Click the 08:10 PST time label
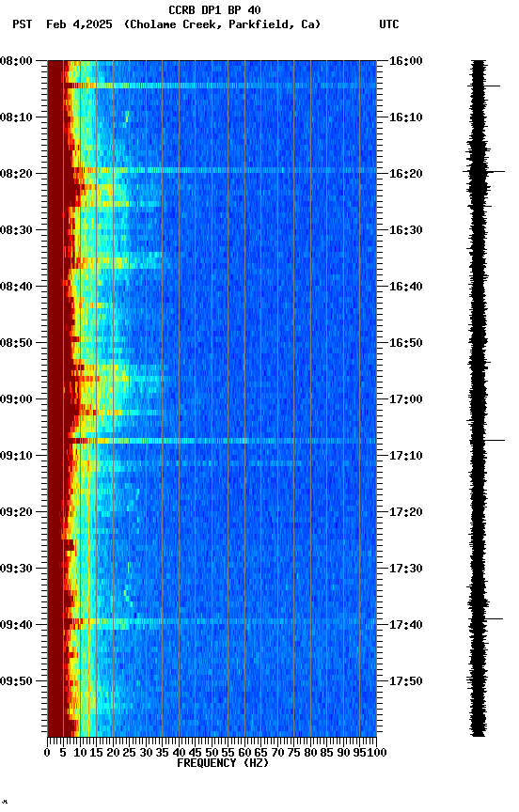 (x=16, y=117)
